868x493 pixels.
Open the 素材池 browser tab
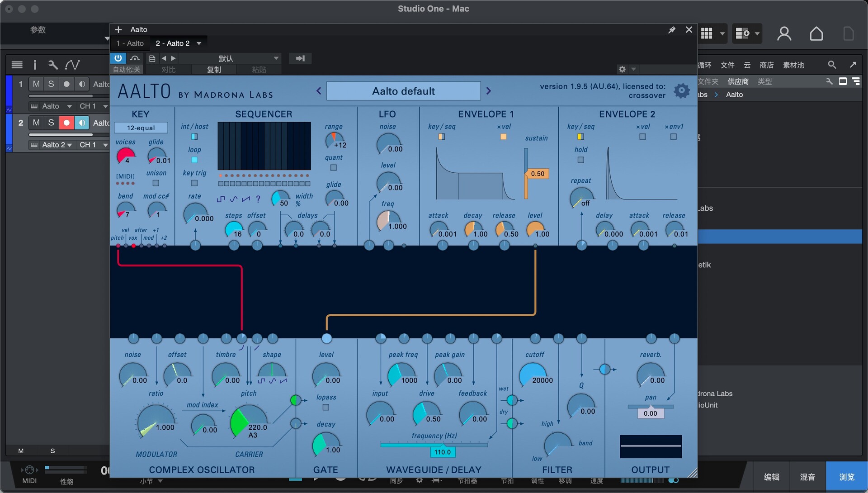click(x=793, y=65)
